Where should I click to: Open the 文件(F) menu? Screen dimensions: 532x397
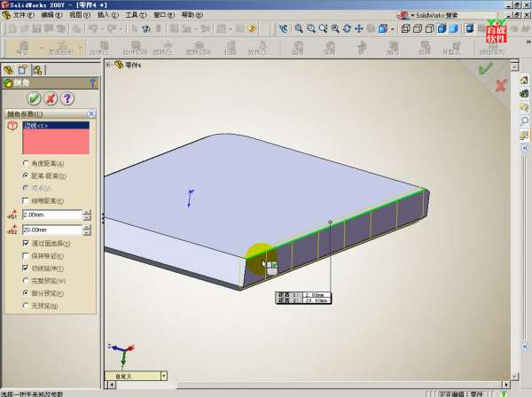[x=23, y=15]
